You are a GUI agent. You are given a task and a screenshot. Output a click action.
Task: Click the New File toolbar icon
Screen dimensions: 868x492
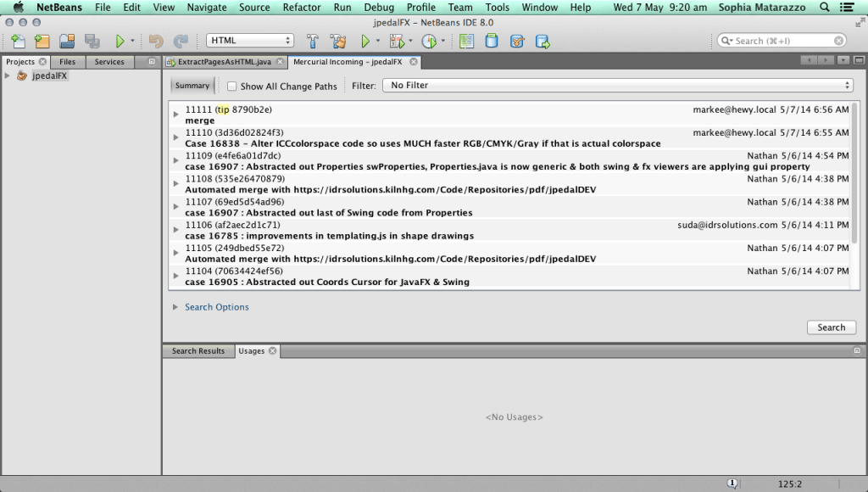[18, 41]
